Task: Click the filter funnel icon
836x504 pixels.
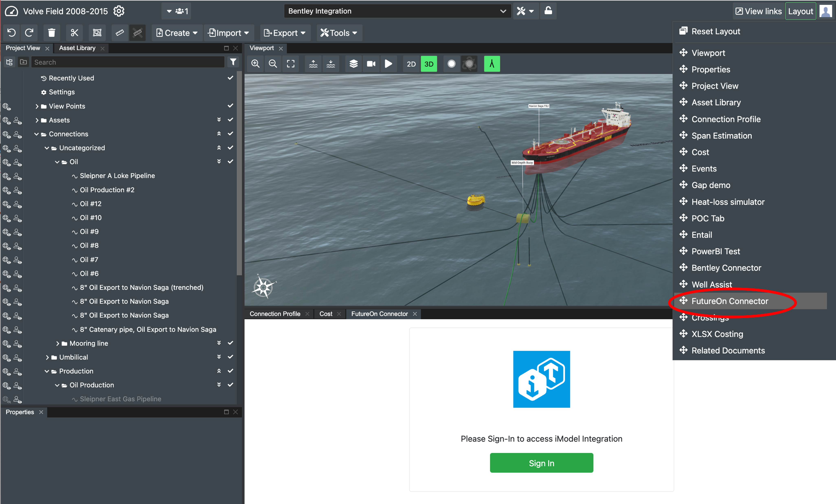Action: click(x=233, y=62)
